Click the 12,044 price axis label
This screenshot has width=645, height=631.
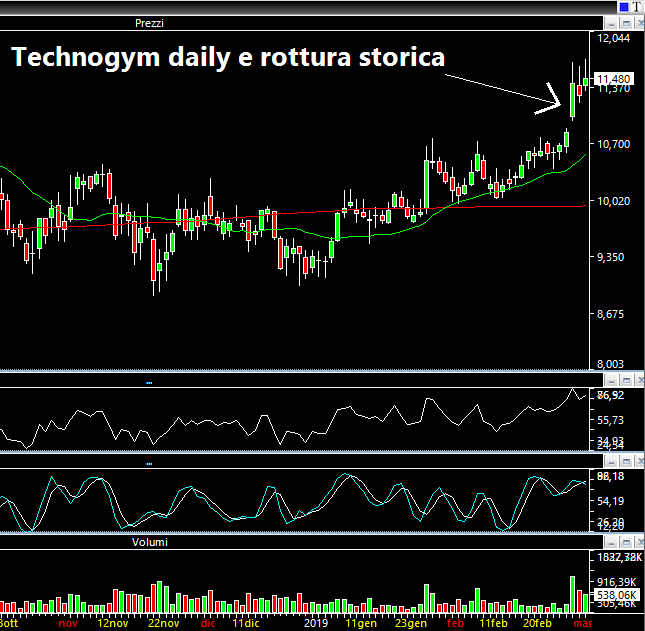tap(613, 38)
